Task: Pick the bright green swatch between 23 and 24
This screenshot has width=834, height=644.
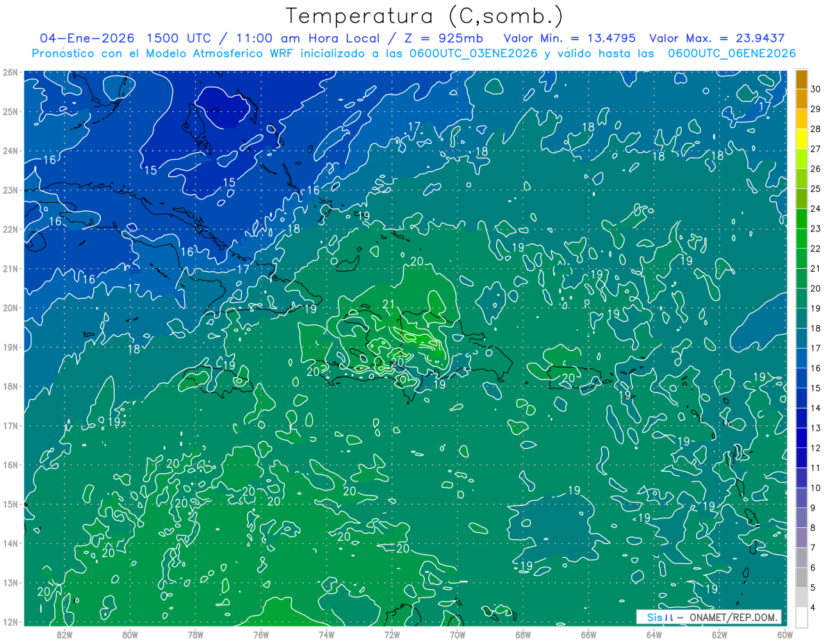Action: pos(801,218)
